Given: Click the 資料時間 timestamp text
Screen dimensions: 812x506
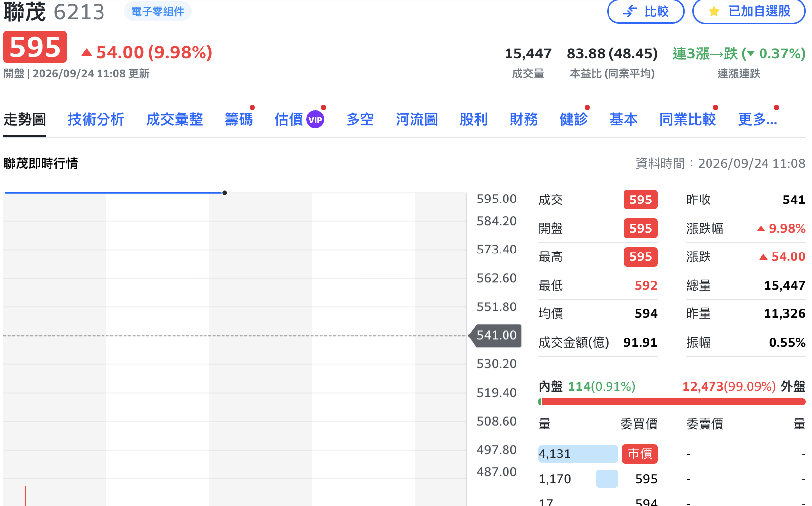Looking at the screenshot, I should pyautogui.click(x=720, y=163).
